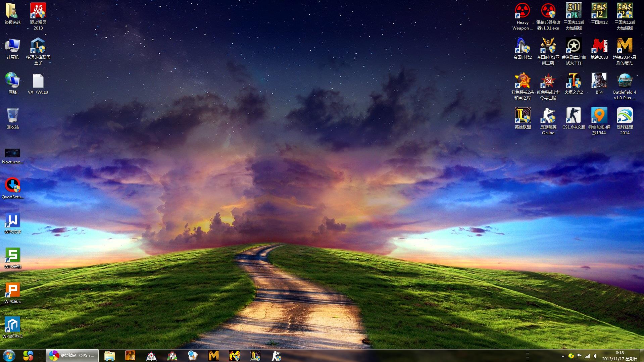Screen dimensions: 644x362
Task: Select the 反恐精英 Online shortcut
Action: pyautogui.click(x=548, y=121)
